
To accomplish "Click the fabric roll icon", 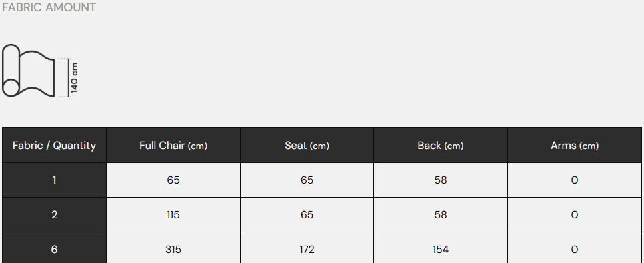I will pos(29,71).
